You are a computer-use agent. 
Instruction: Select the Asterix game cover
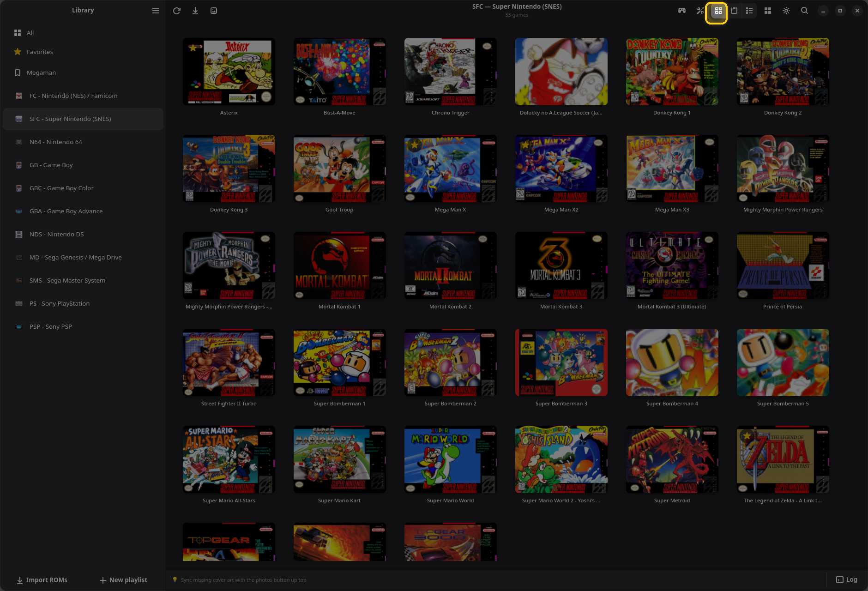(x=229, y=72)
